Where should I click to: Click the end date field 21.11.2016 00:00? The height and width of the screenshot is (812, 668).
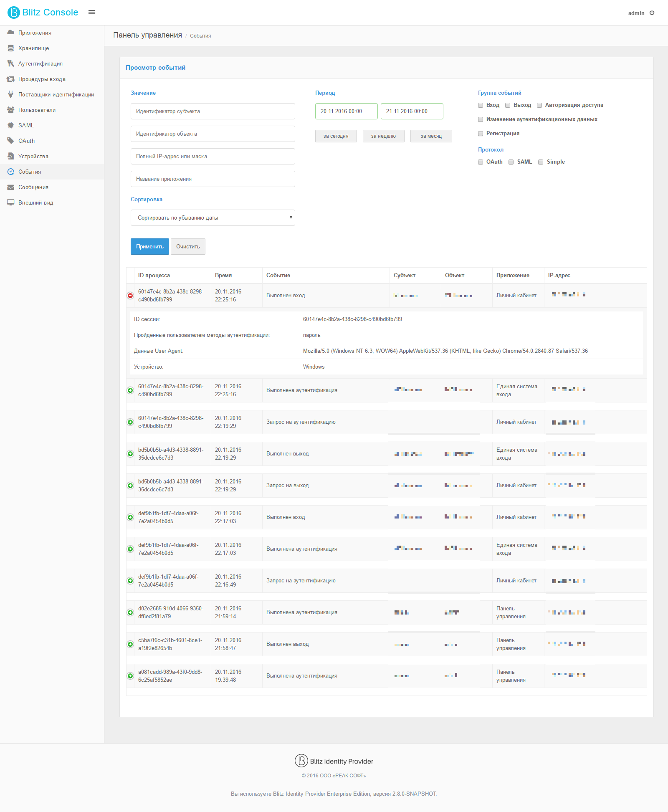(412, 111)
